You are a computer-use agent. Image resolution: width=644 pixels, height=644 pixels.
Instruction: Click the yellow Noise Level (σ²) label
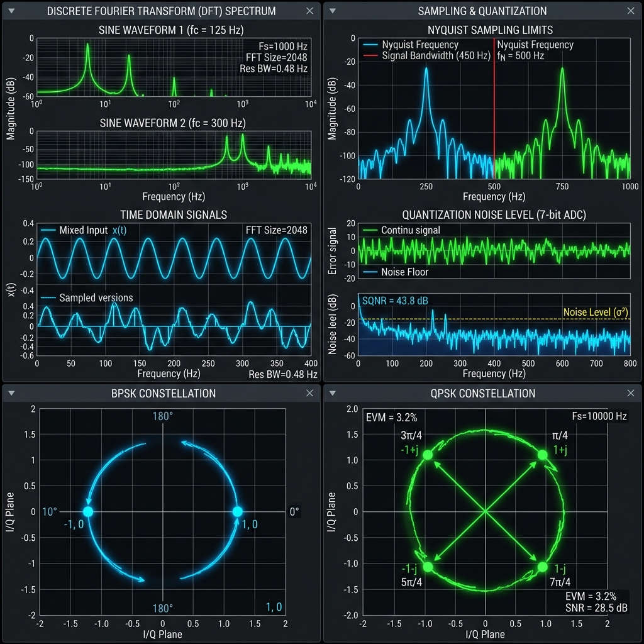pos(596,312)
